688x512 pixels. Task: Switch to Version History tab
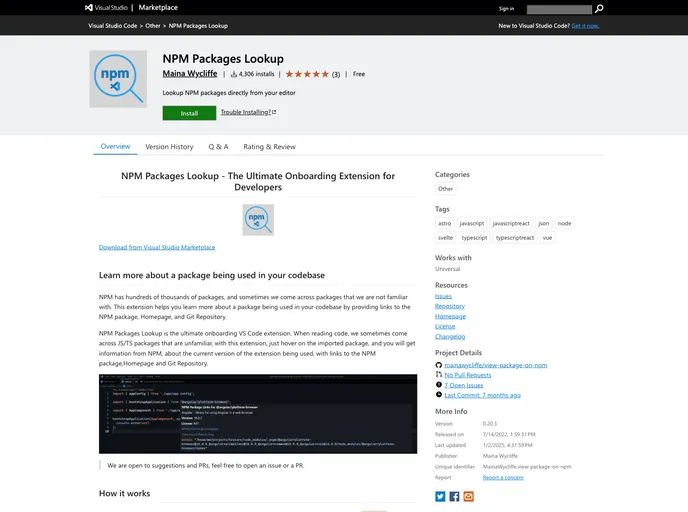169,147
